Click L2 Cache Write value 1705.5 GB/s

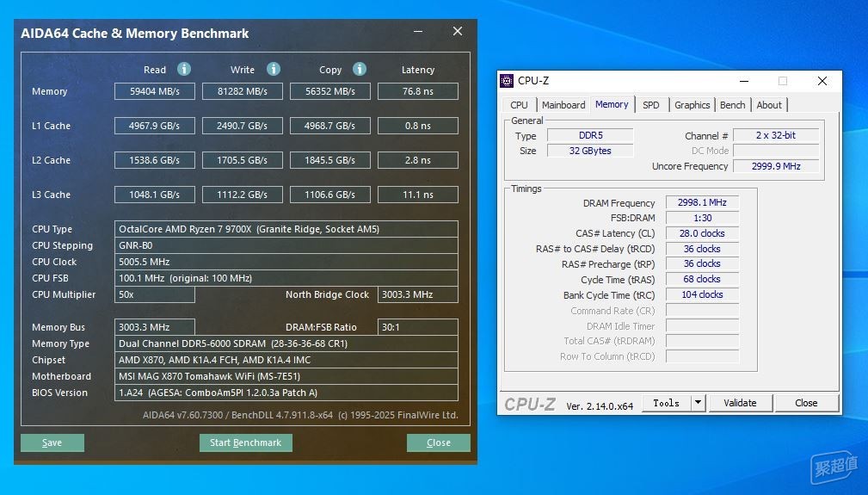pos(243,160)
